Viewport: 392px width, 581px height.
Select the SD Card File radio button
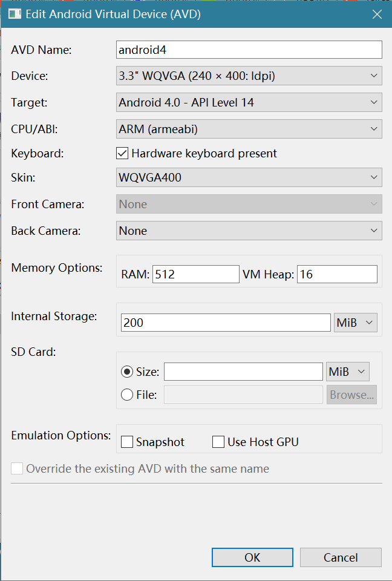tap(127, 395)
